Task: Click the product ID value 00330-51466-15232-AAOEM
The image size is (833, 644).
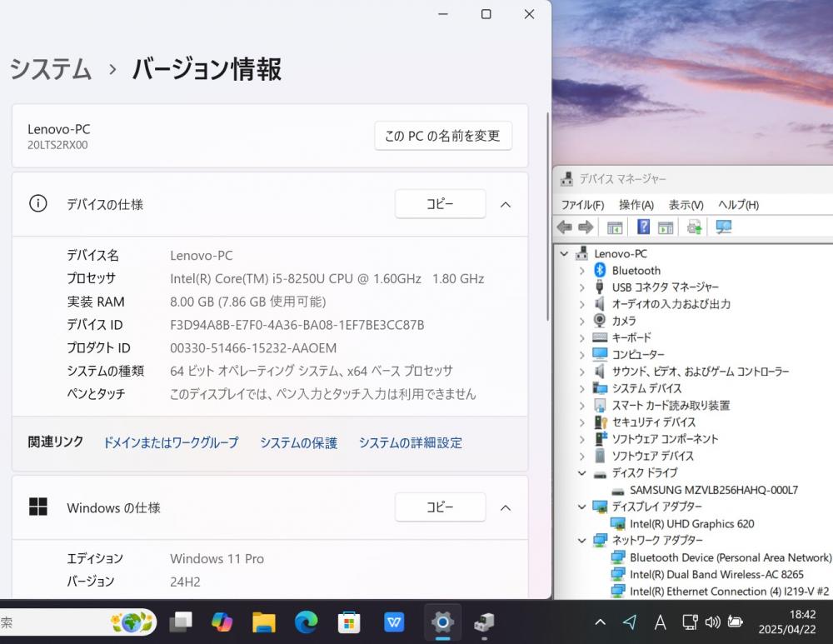Action: (x=253, y=348)
